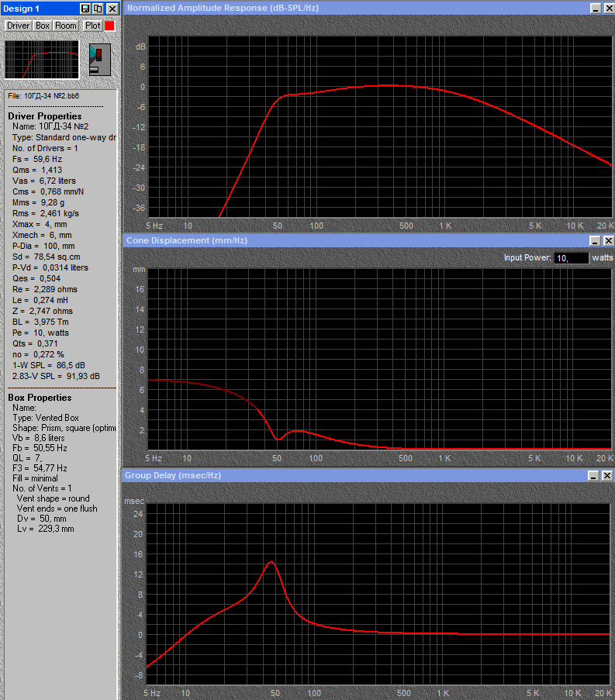Click the save icon in Design 1 header
The width and height of the screenshot is (615, 700).
pos(87,9)
